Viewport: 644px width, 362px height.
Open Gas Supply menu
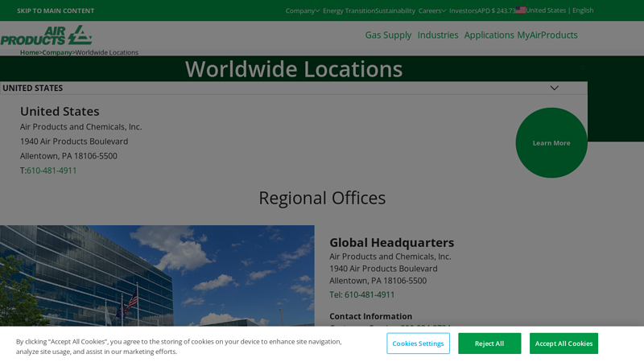(388, 35)
